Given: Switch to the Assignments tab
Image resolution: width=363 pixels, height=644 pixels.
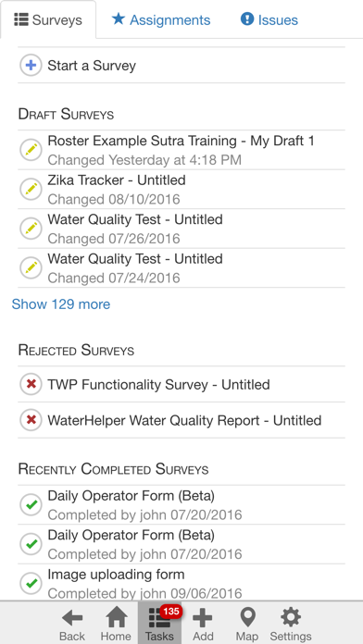Looking at the screenshot, I should click(161, 19).
